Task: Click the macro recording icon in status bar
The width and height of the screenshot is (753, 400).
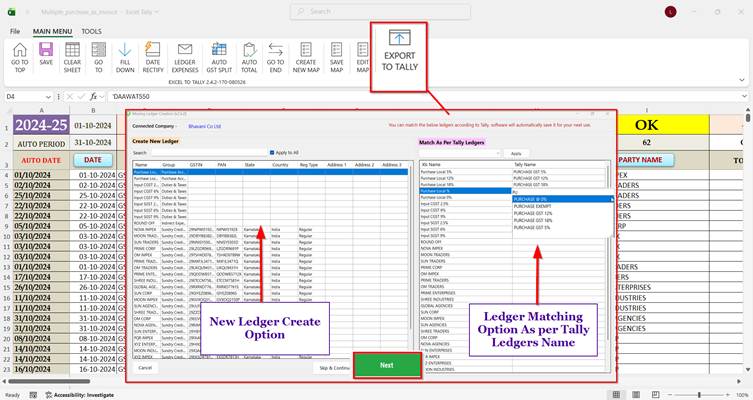Action: [33, 395]
